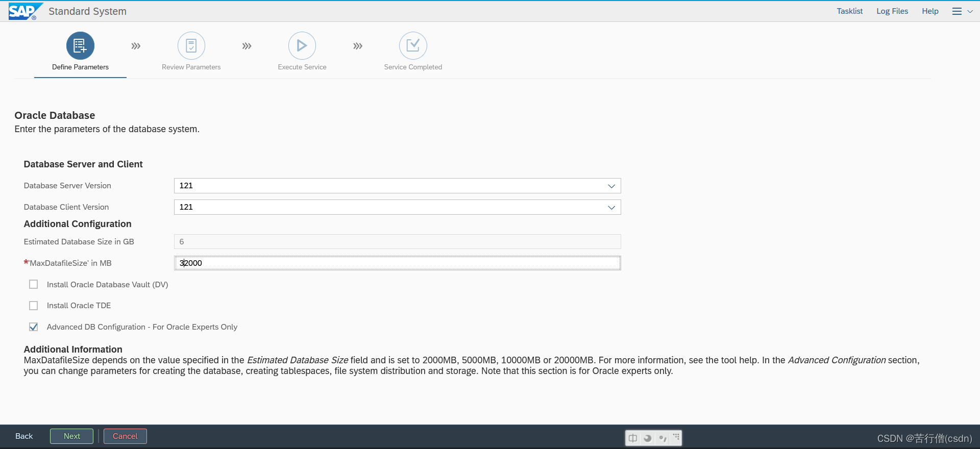Open Database Server Version dropdown arrow
Screen dimensions: 980x449
pyautogui.click(x=611, y=186)
